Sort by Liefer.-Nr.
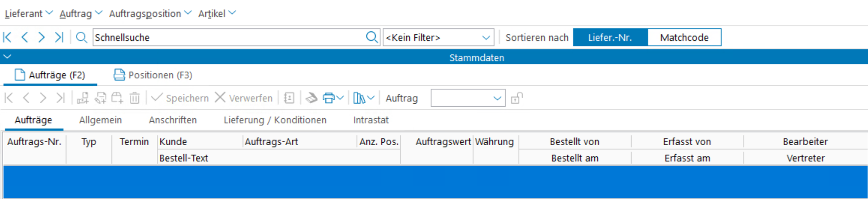Image resolution: width=868 pixels, height=199 pixels. (610, 37)
